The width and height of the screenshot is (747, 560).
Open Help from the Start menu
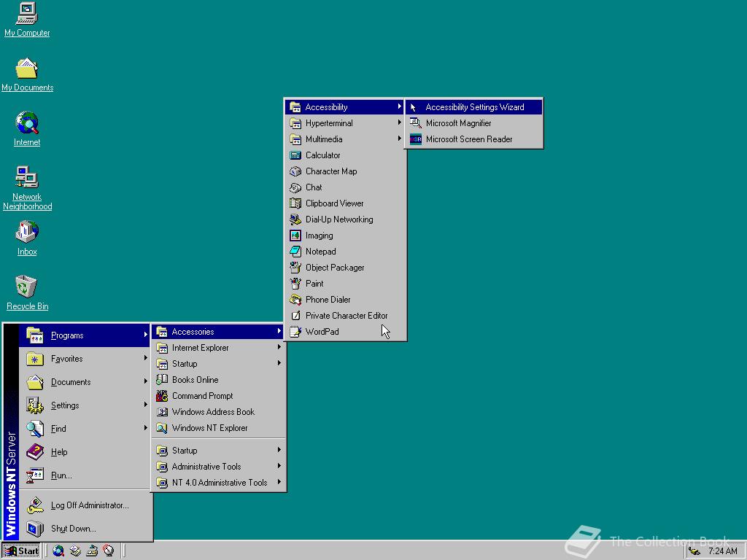point(86,452)
